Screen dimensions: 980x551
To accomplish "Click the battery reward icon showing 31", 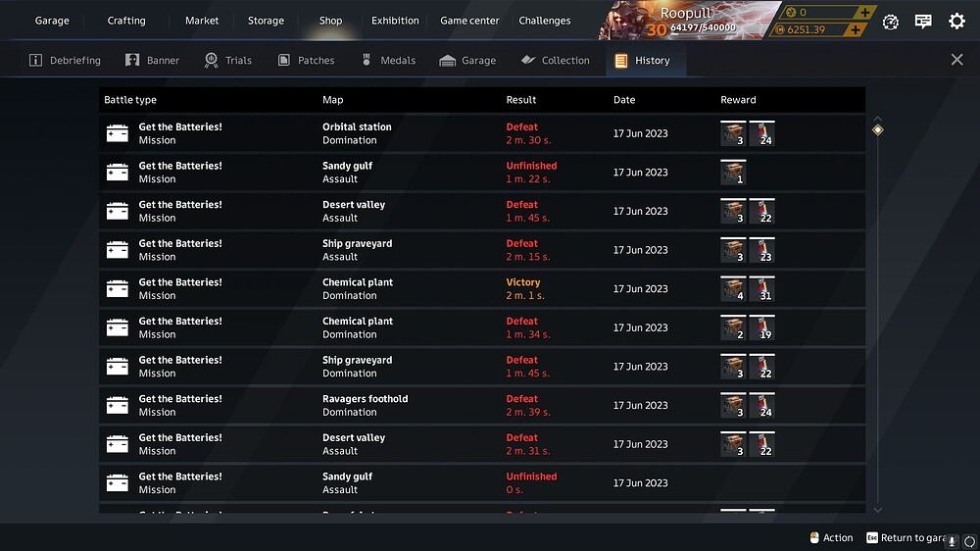I will tap(761, 289).
